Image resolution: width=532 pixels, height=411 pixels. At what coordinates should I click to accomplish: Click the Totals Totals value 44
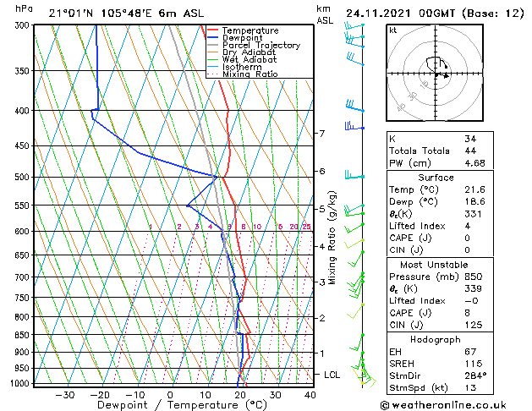pyautogui.click(x=470, y=151)
